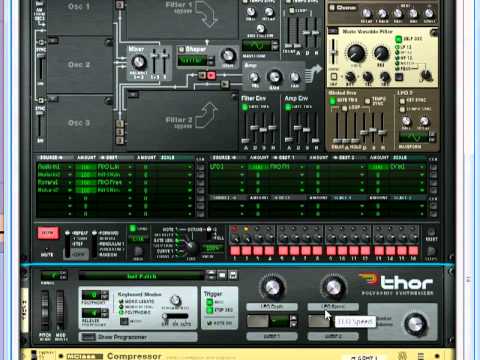
Task: Click the Mod wheel
Action: pos(60,310)
